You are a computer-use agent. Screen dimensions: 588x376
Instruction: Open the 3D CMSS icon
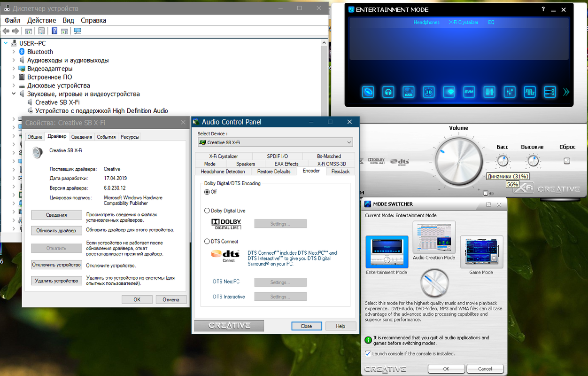coord(428,92)
